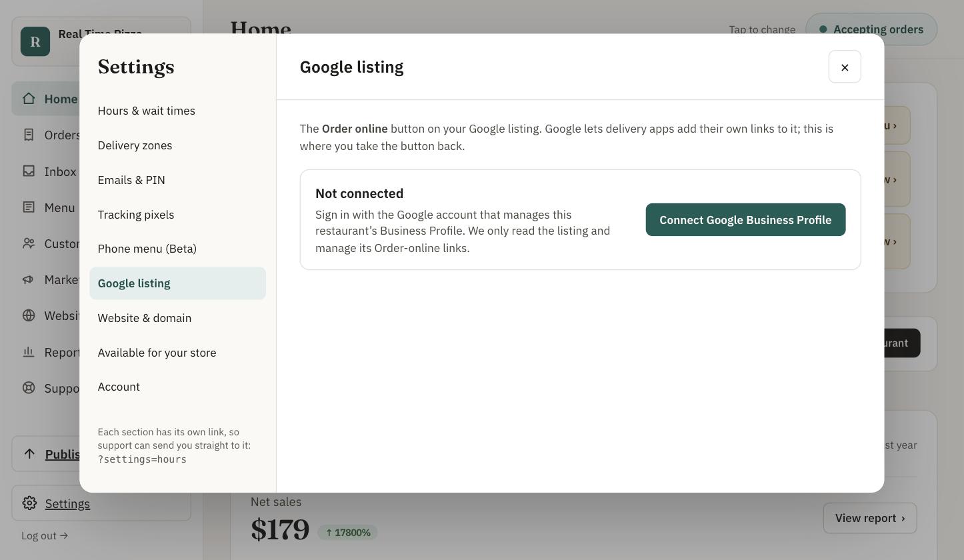Click Connect Google Business Profile button

click(745, 220)
